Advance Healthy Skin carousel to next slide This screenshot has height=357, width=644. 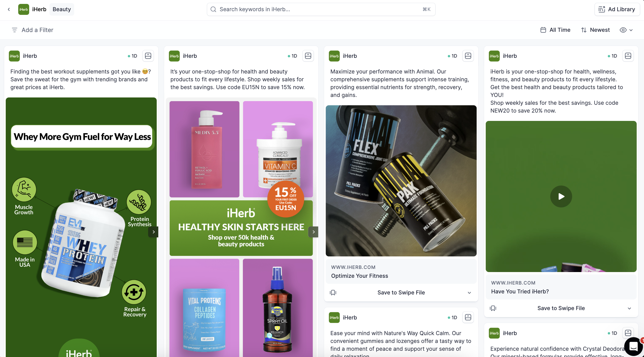(x=313, y=232)
